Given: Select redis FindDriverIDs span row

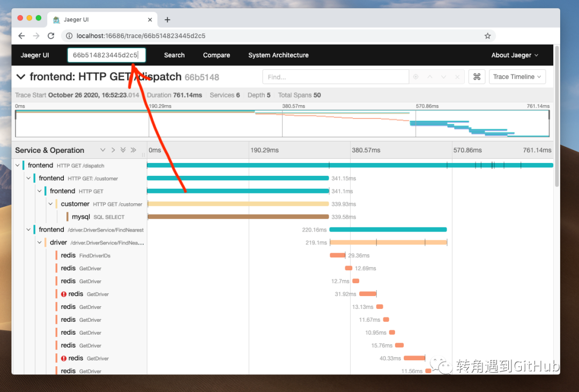Looking at the screenshot, I should pos(86,255).
